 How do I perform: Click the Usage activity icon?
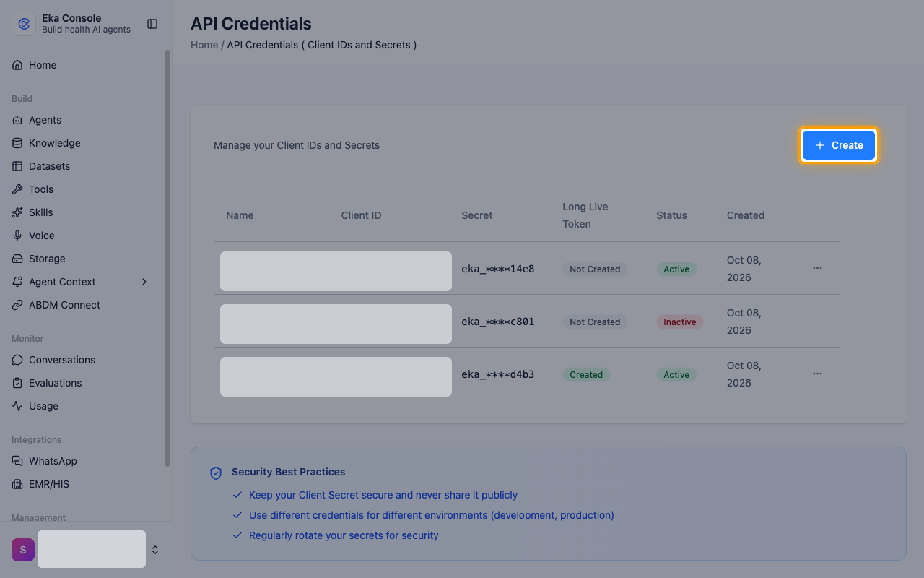tap(17, 406)
